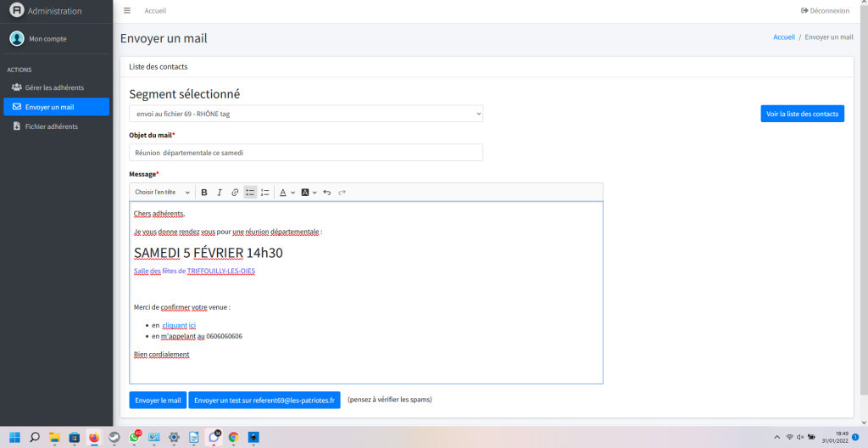
Task: Undo the last edit in the editor
Action: click(327, 193)
